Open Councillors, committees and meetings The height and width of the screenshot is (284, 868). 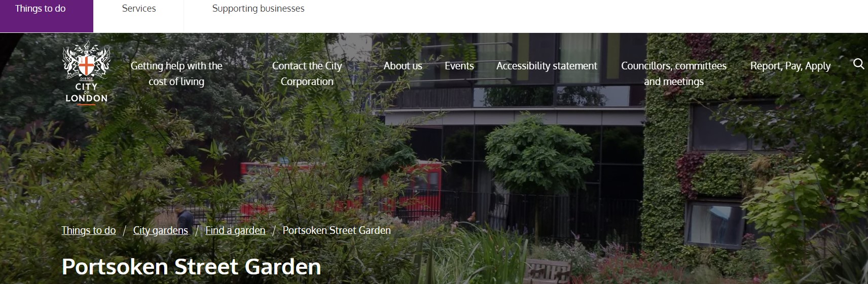point(674,73)
